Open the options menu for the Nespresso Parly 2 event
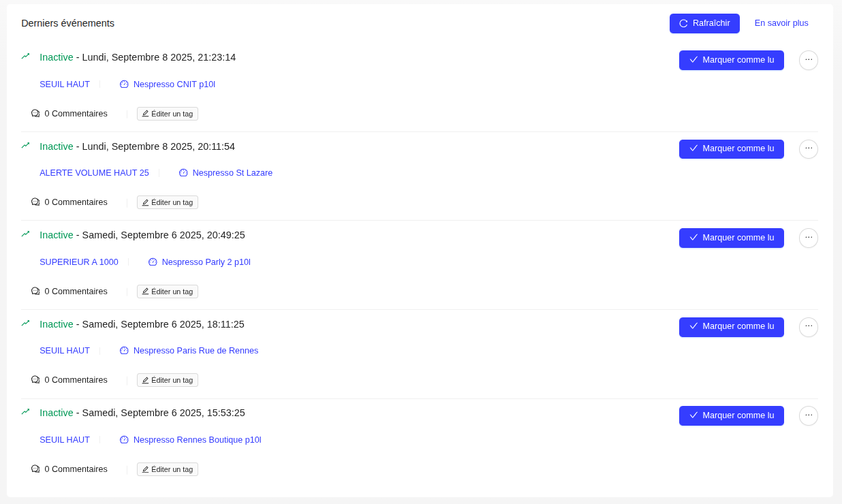Image resolution: width=842 pixels, height=504 pixels. coord(808,238)
